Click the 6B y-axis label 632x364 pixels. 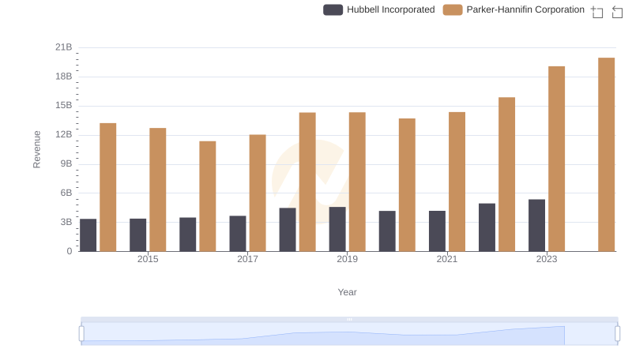[66, 193]
